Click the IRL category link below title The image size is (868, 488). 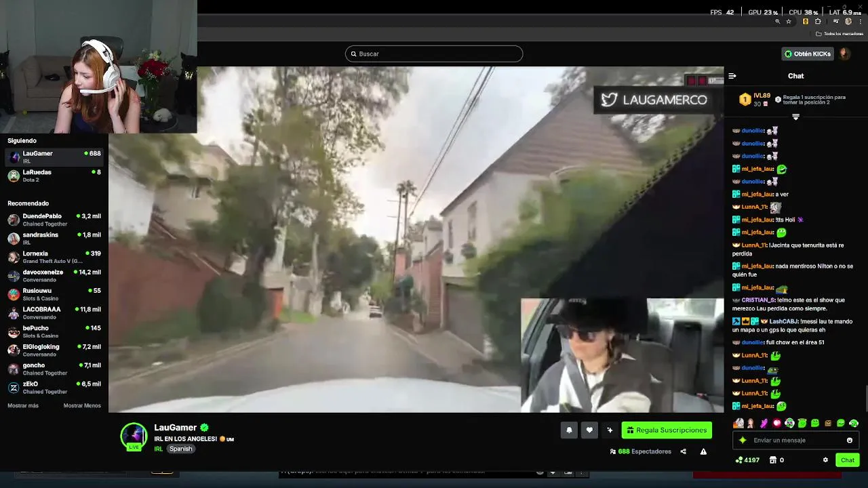[158, 449]
